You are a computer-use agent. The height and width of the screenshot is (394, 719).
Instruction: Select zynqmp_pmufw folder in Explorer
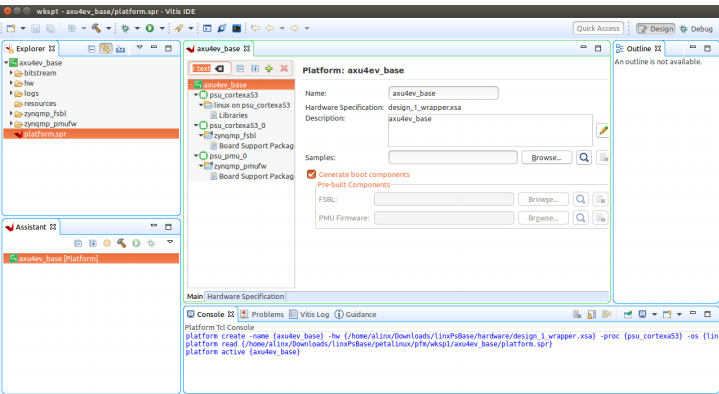click(x=50, y=123)
